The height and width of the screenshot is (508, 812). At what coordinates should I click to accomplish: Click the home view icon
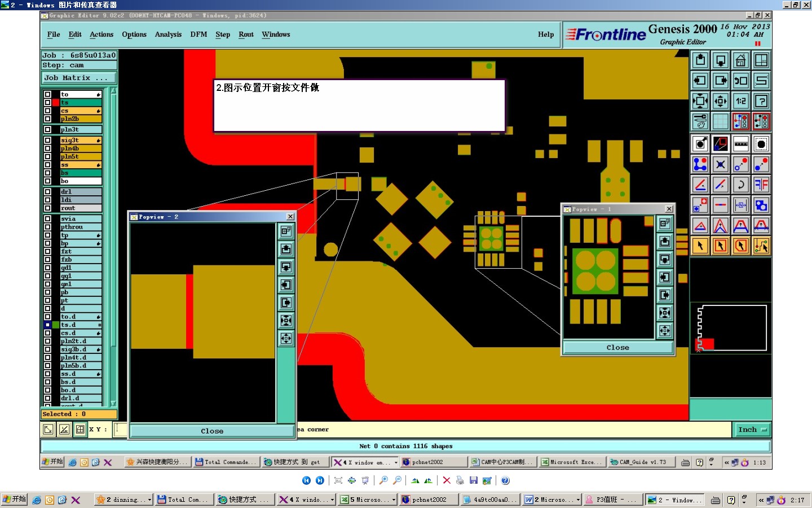tap(740, 60)
